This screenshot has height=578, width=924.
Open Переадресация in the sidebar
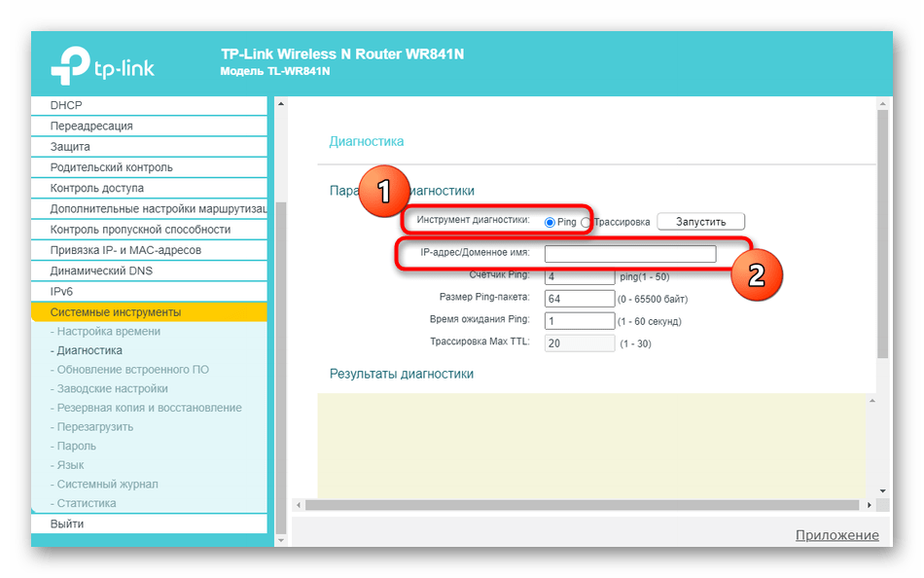[91, 126]
